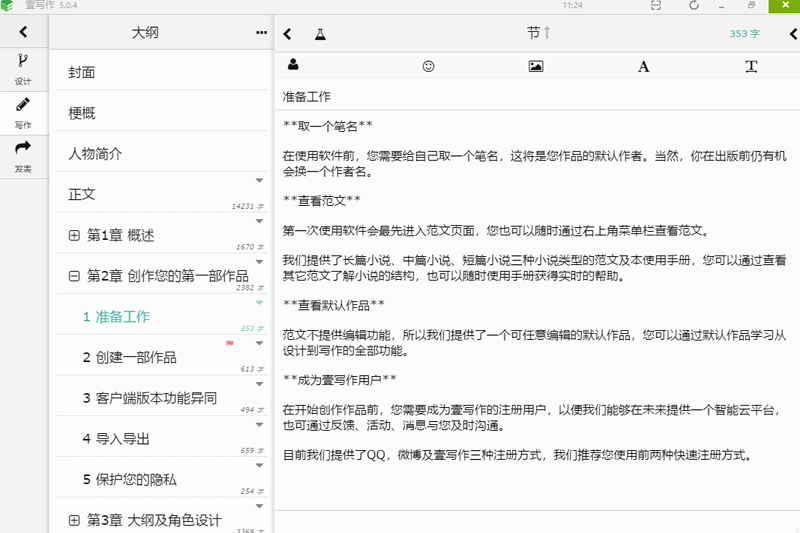Click the T text format icon
This screenshot has width=800, height=533.
(751, 66)
